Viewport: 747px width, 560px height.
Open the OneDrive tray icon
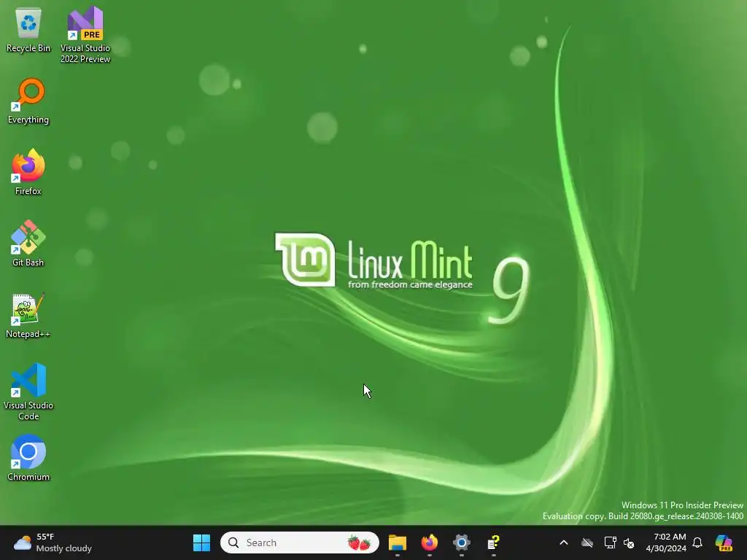point(587,542)
